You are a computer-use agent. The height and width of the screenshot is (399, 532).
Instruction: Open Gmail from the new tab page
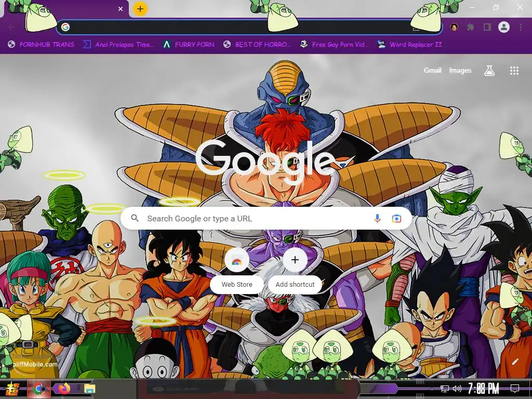[432, 70]
